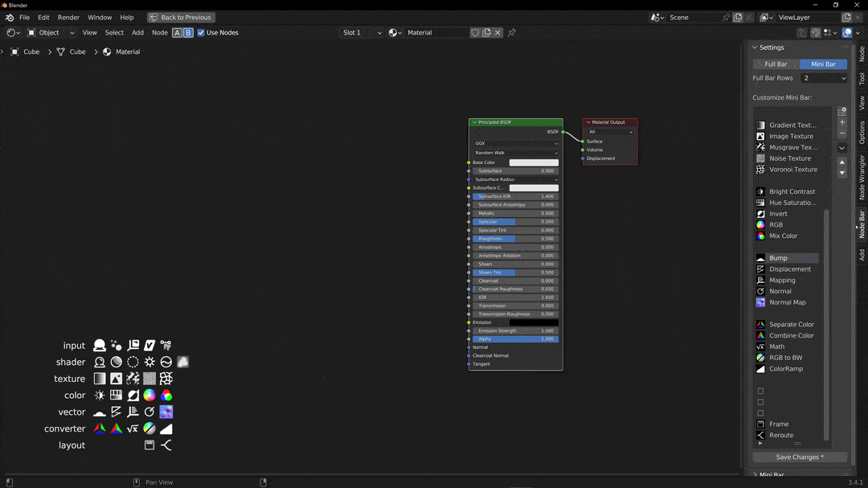This screenshot has width=868, height=488.
Task: Move selected item up with up arrow
Action: point(842,162)
